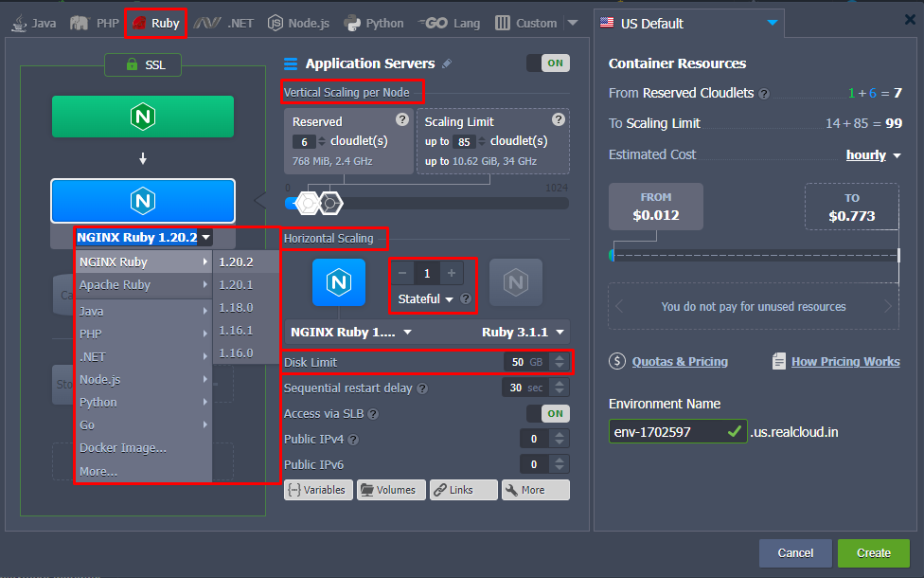Open the Stateful scaling mode dropdown
This screenshot has height=578, width=924.
point(426,298)
